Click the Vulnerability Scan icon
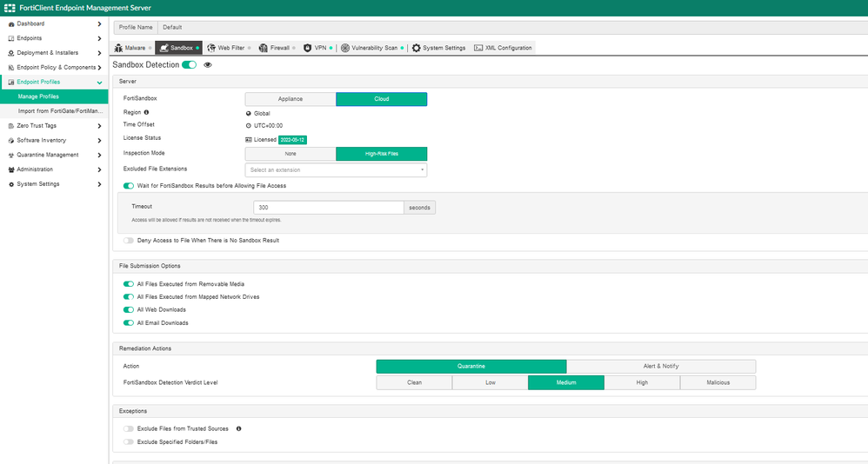Screen dimensions: 868x464 (x=345, y=48)
